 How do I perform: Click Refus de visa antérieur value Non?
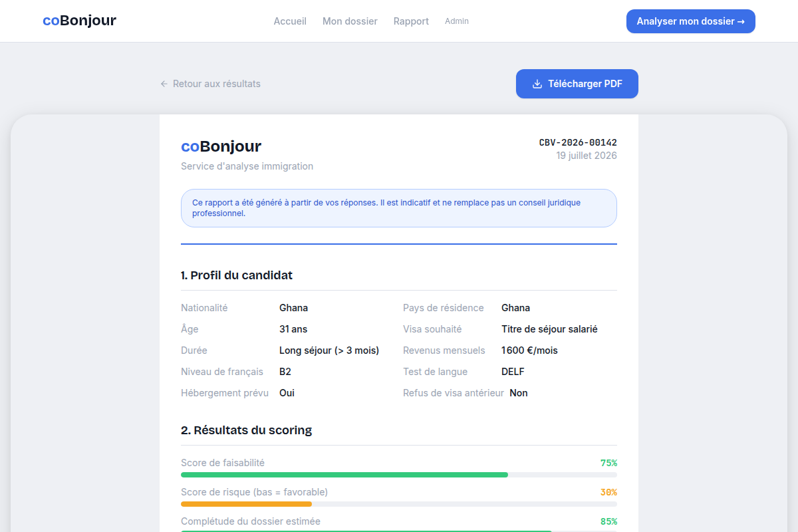[519, 393]
